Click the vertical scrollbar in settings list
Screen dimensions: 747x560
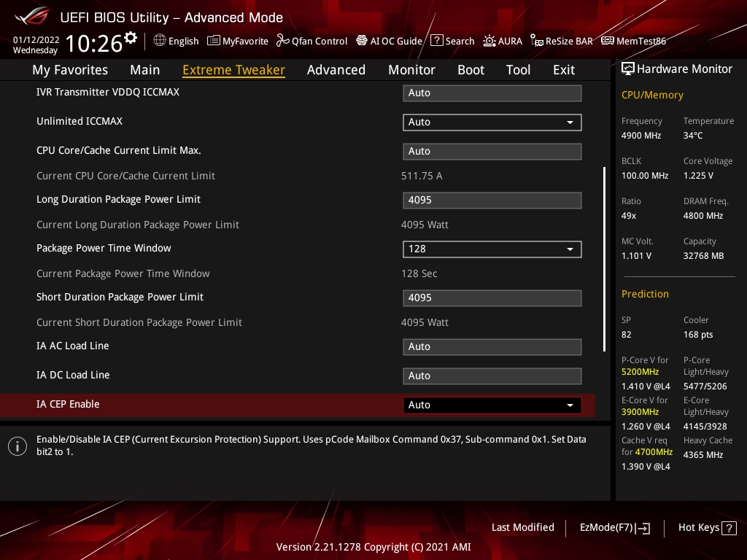[x=604, y=259]
